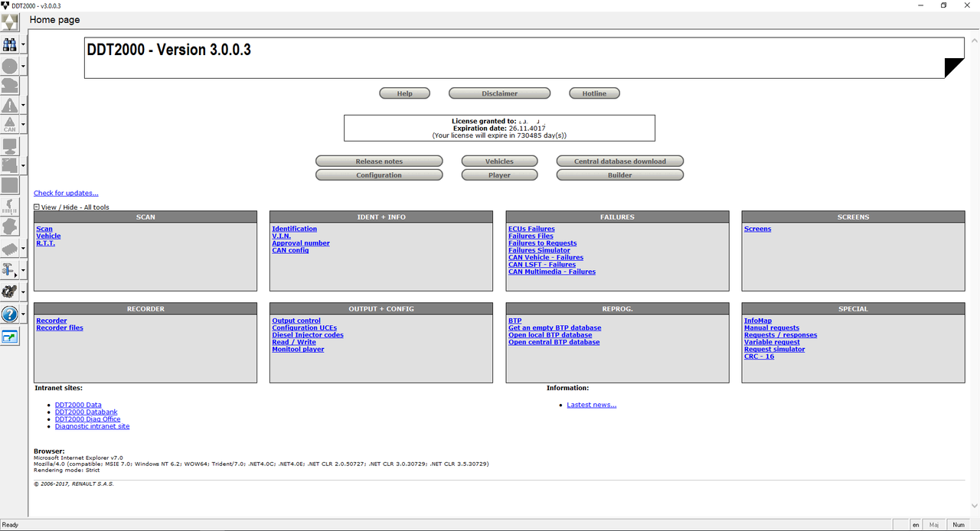This screenshot has width=980, height=531.
Task: Open the BTP link under REPROG.
Action: (514, 321)
